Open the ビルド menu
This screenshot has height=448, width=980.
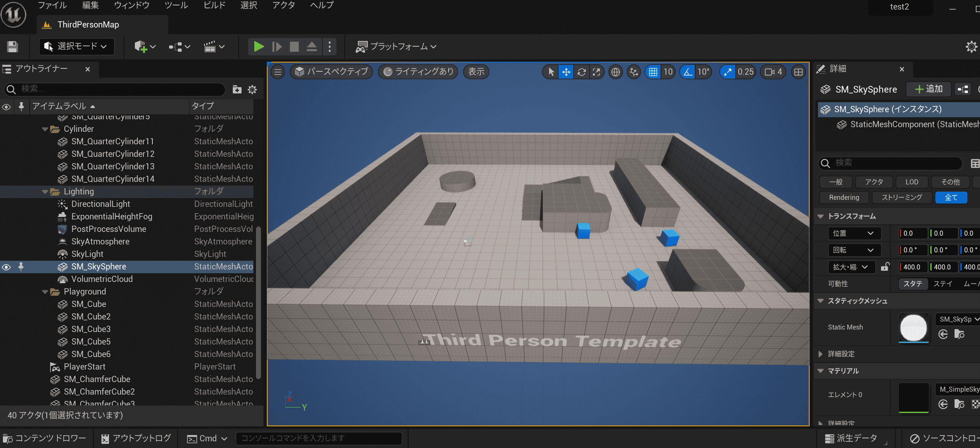(214, 5)
